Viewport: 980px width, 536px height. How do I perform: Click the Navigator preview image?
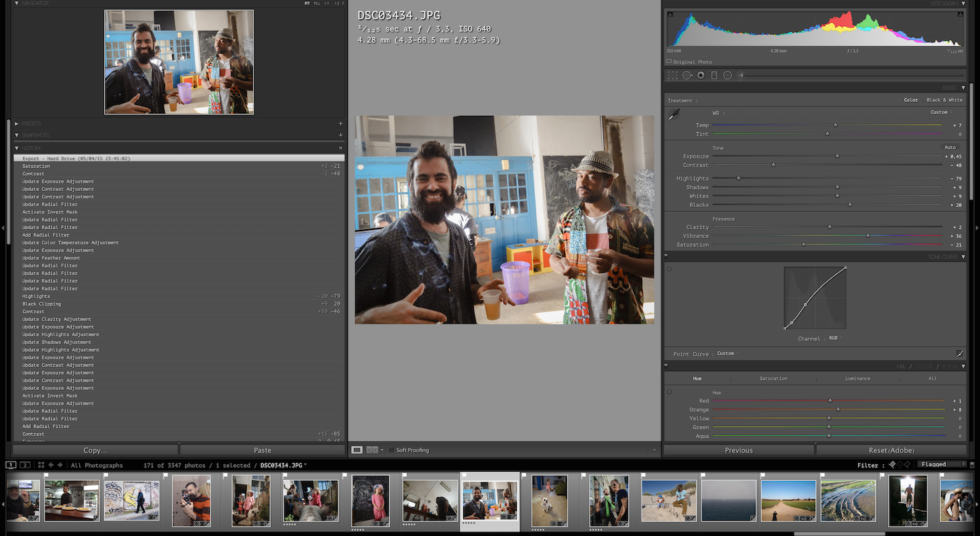(x=179, y=62)
